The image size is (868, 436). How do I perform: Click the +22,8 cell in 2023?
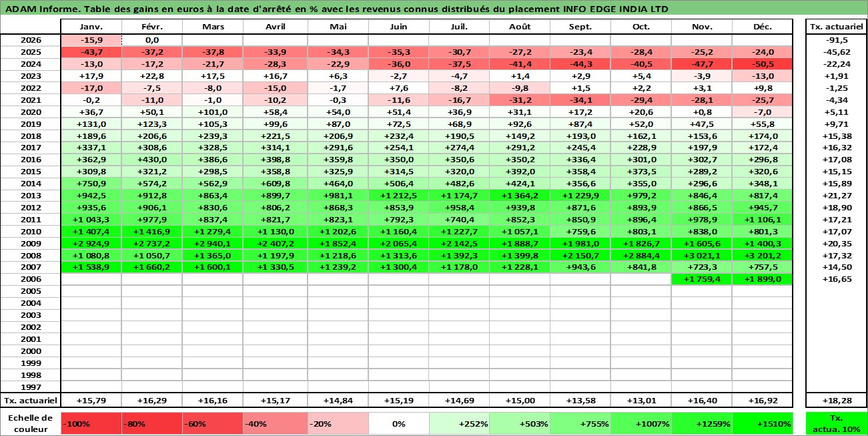tap(151, 76)
